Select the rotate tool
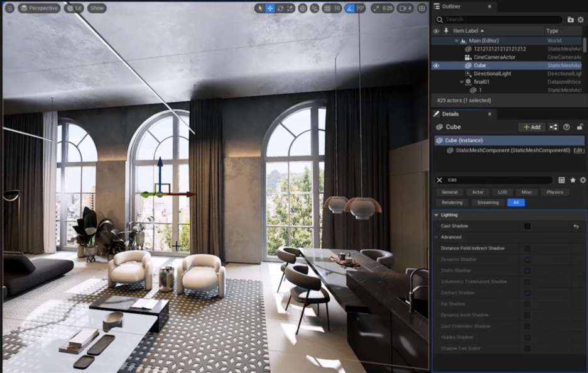Image resolution: width=588 pixels, height=373 pixels. click(280, 8)
